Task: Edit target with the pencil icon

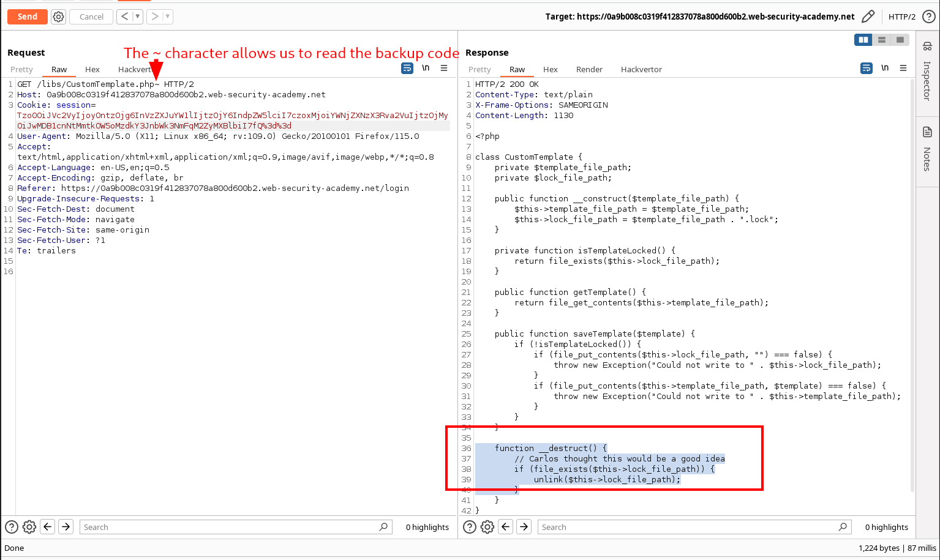Action: pos(868,17)
